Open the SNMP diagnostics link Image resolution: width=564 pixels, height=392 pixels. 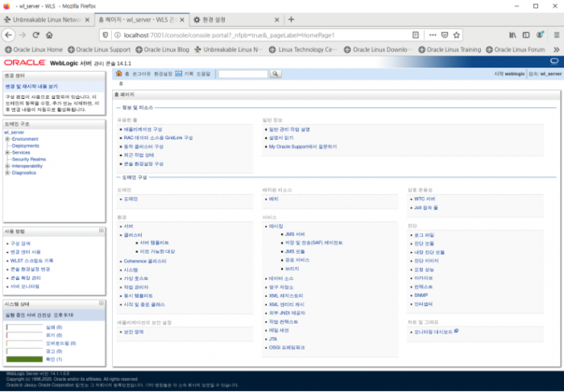(421, 295)
